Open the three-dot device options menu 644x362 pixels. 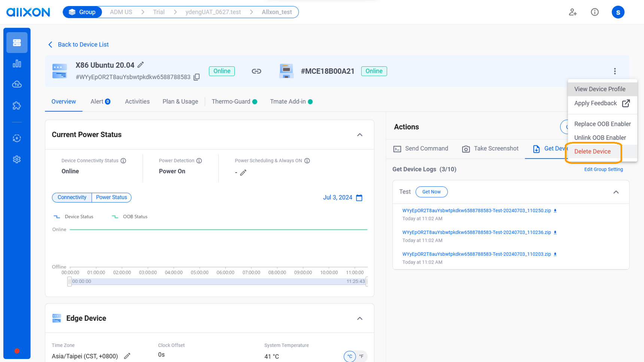click(x=614, y=71)
